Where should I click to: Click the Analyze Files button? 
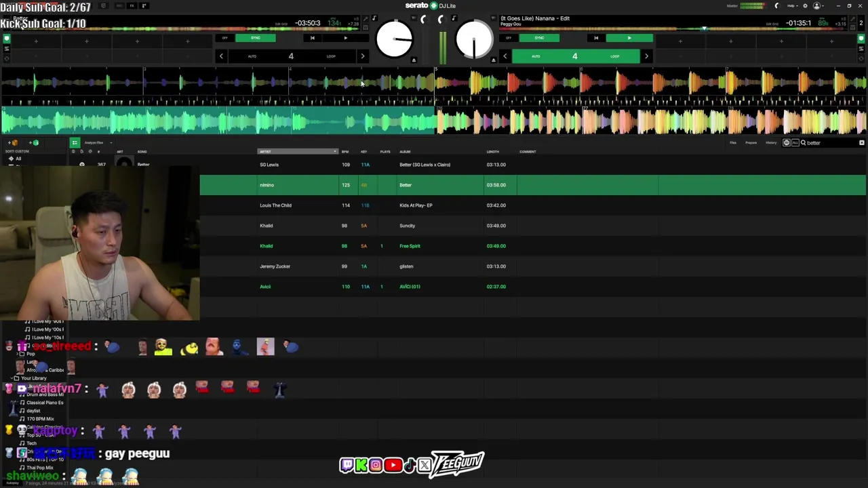[x=94, y=142]
